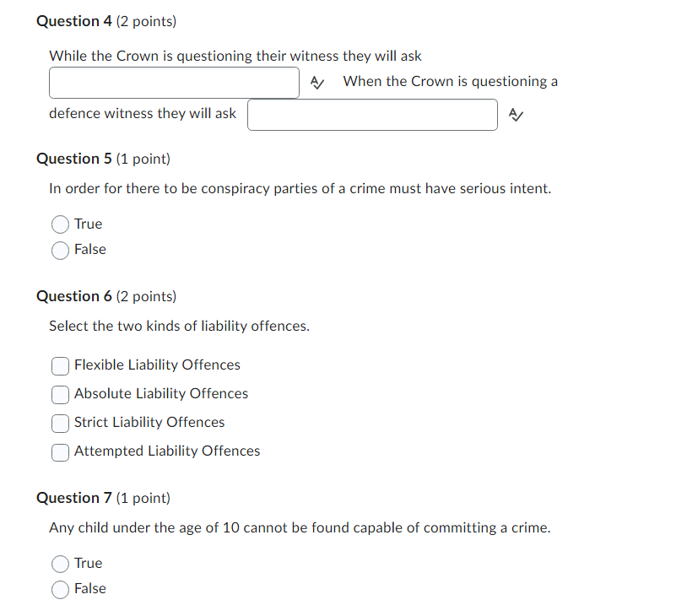This screenshot has width=687, height=616.
Task: Click the first answer blank in Question 4
Action: point(173,83)
